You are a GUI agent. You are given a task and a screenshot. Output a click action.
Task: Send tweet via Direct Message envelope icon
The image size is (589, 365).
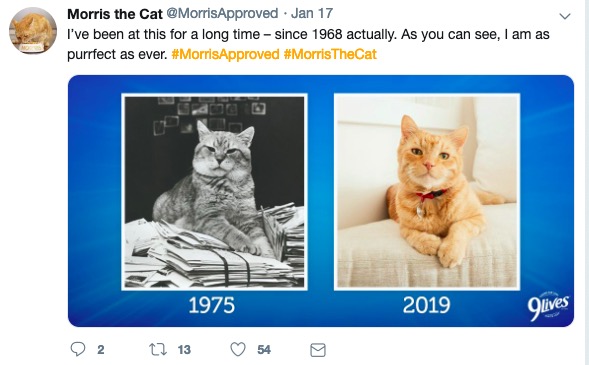pos(318,350)
